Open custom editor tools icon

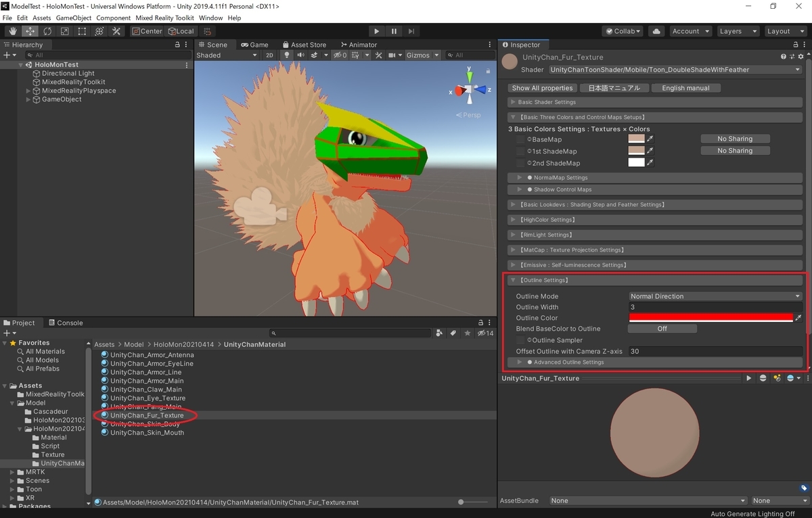tap(116, 31)
